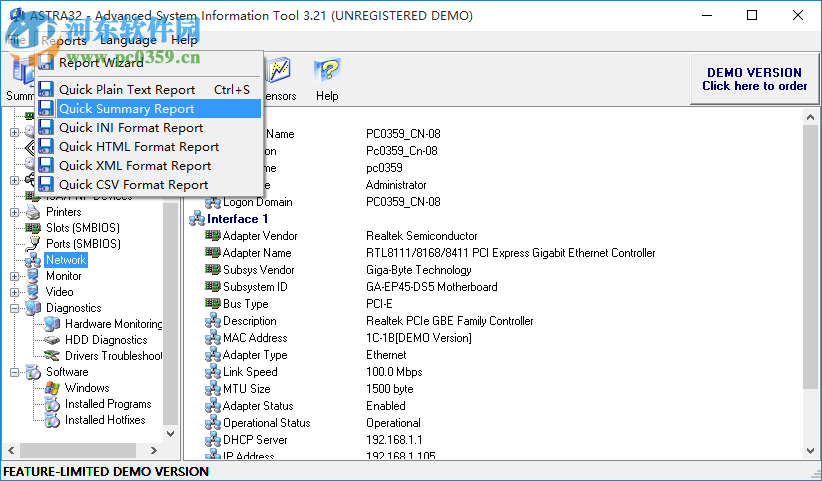The height and width of the screenshot is (481, 822).
Task: Choose Quick Plain Text Report
Action: (149, 90)
